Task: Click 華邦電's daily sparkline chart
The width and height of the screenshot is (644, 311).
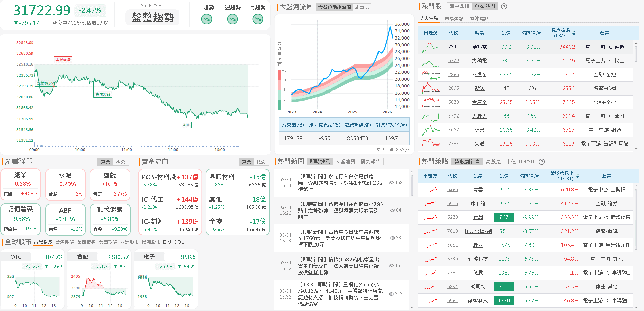Action: pyautogui.click(x=430, y=47)
